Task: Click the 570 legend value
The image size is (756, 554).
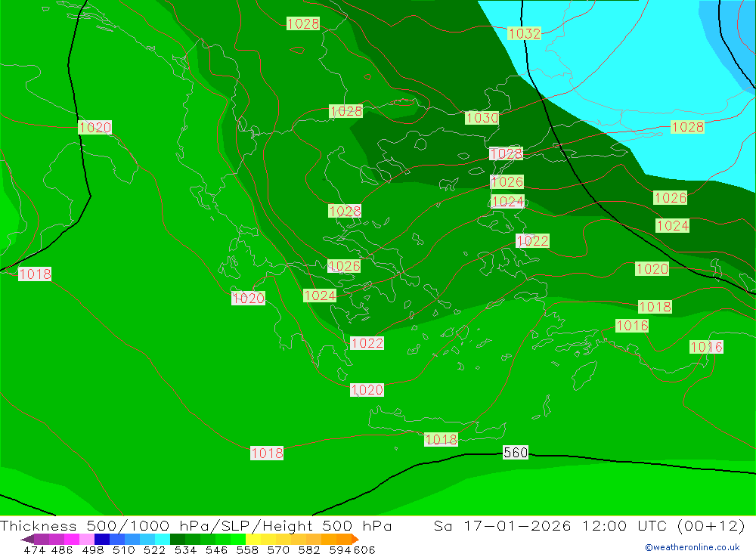Action: 278,549
